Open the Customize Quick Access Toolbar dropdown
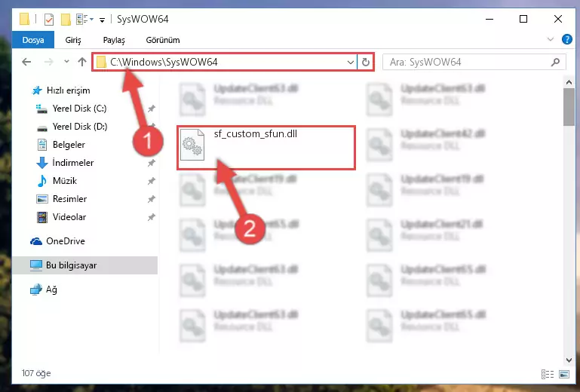This screenshot has height=392, width=580. 102,20
